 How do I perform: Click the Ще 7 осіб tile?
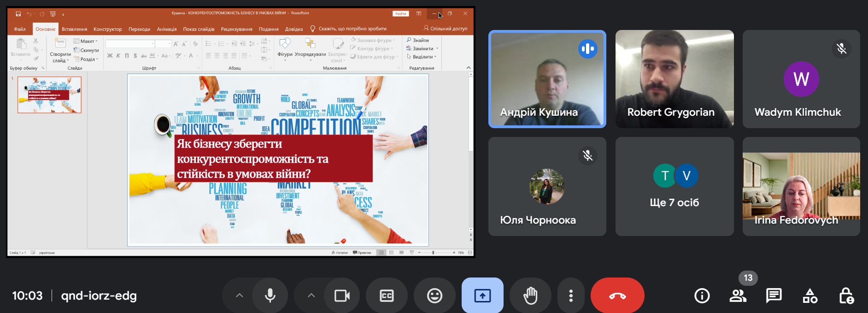tap(674, 186)
